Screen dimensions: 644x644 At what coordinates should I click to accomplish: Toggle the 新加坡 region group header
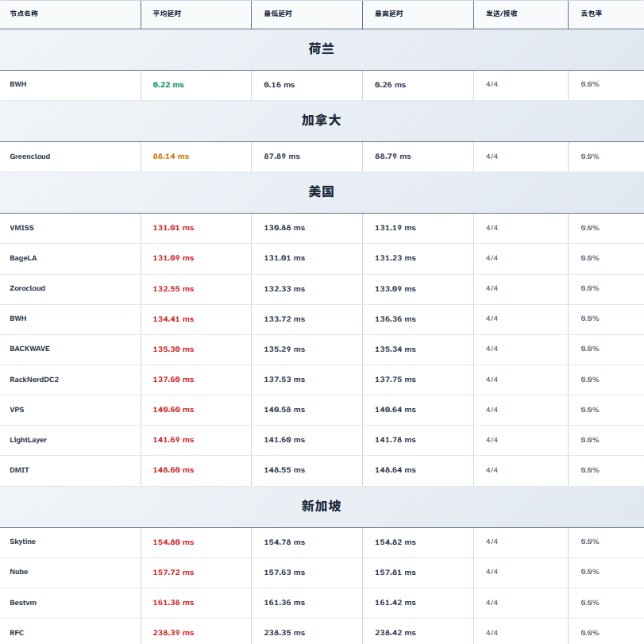pyautogui.click(x=322, y=506)
